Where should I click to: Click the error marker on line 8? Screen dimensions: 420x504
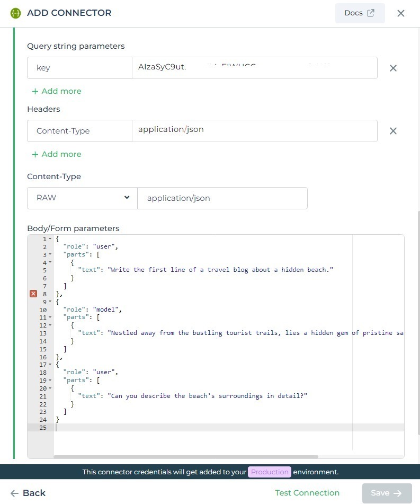click(33, 294)
